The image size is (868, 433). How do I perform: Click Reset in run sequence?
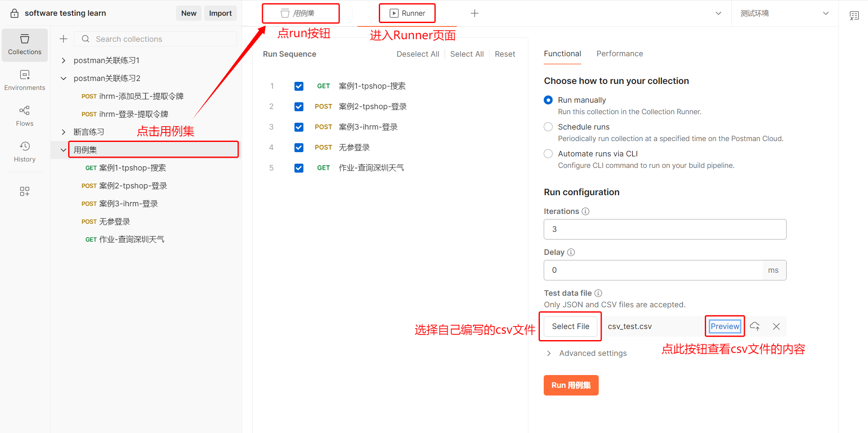505,54
